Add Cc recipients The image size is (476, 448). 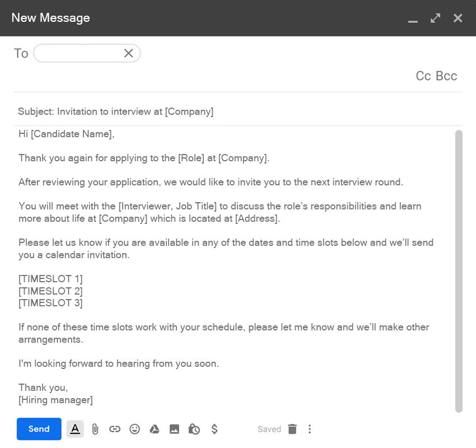tap(423, 76)
